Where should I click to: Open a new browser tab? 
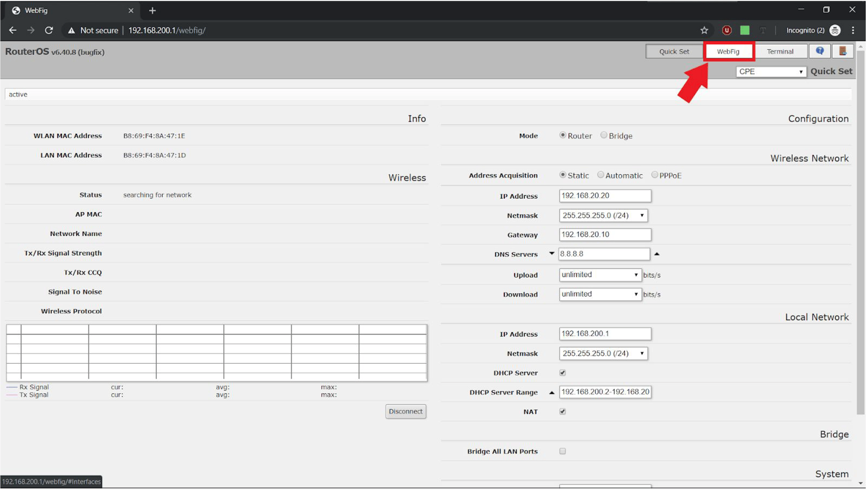pyautogui.click(x=152, y=11)
